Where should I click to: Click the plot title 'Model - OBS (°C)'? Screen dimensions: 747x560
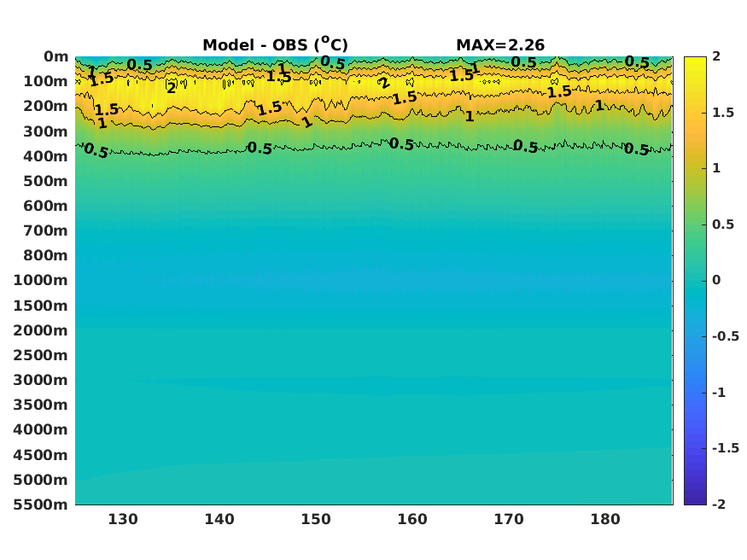point(276,44)
